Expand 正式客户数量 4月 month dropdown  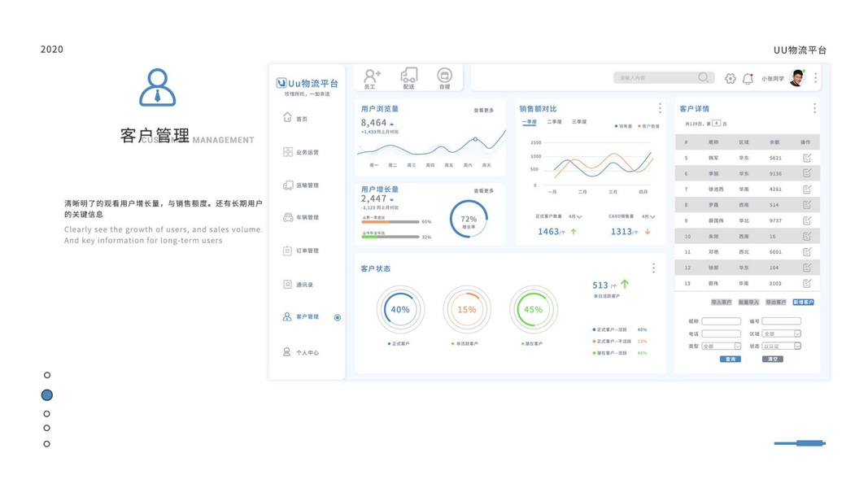(575, 216)
